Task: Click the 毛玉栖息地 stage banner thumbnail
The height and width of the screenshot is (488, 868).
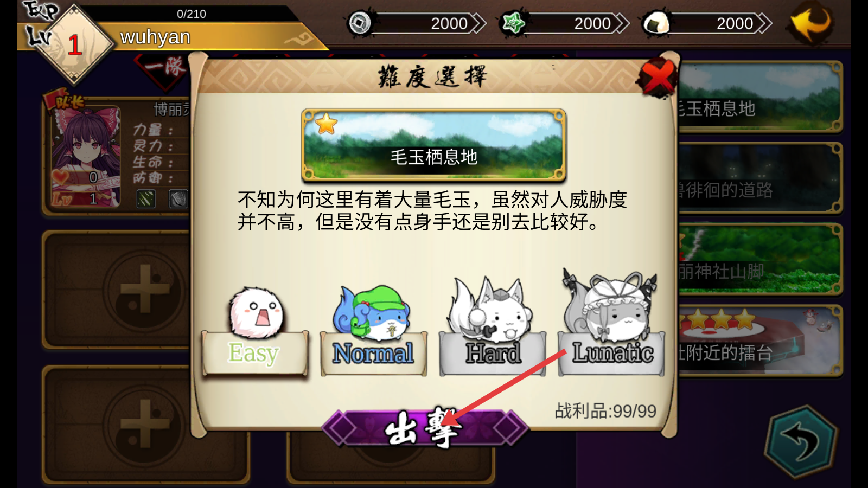Action: [433, 145]
